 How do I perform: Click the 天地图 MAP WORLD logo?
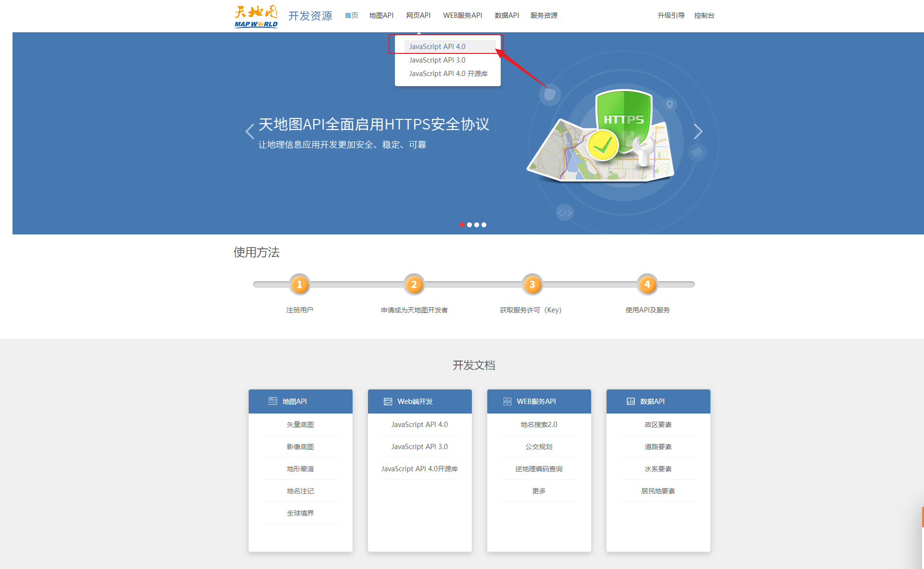click(x=256, y=16)
